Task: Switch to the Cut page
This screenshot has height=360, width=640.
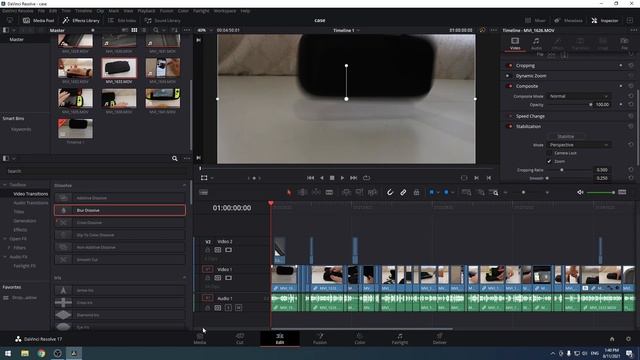Action: coord(240,338)
